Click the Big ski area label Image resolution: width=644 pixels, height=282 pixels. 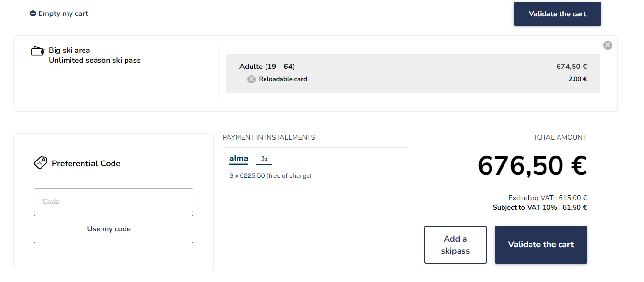click(70, 50)
